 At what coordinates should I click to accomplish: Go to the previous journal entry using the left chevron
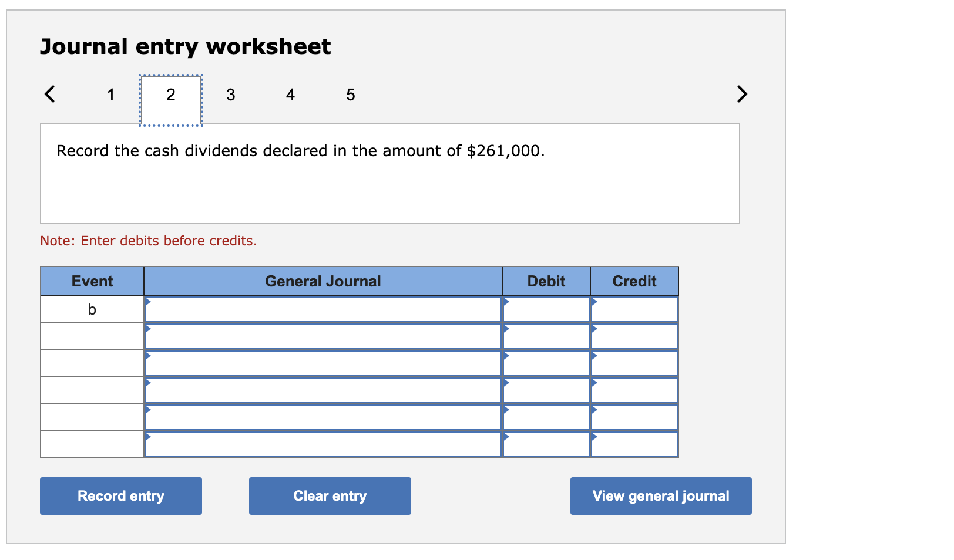(x=50, y=94)
